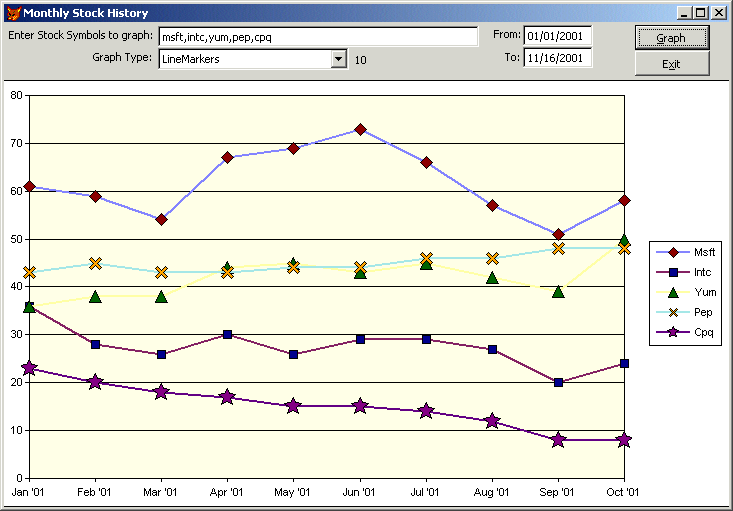Click Yum triangle marker for Sep '01
This screenshot has height=511, width=733.
coord(558,292)
